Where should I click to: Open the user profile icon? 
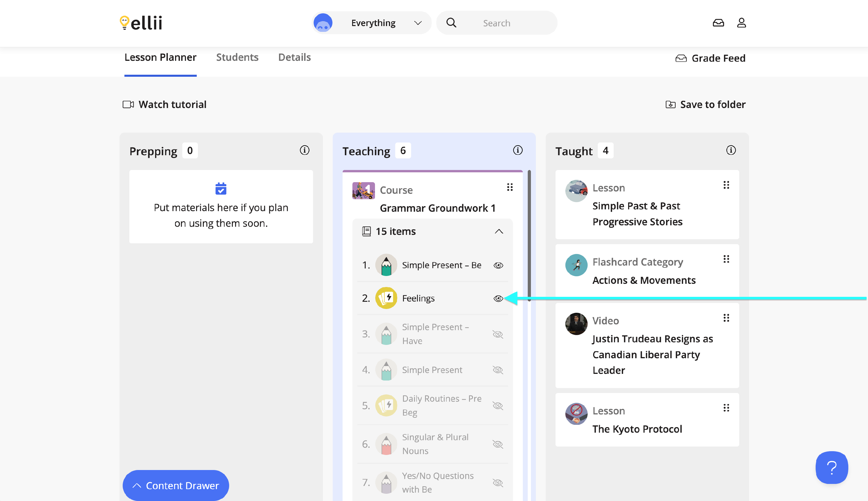[741, 23]
